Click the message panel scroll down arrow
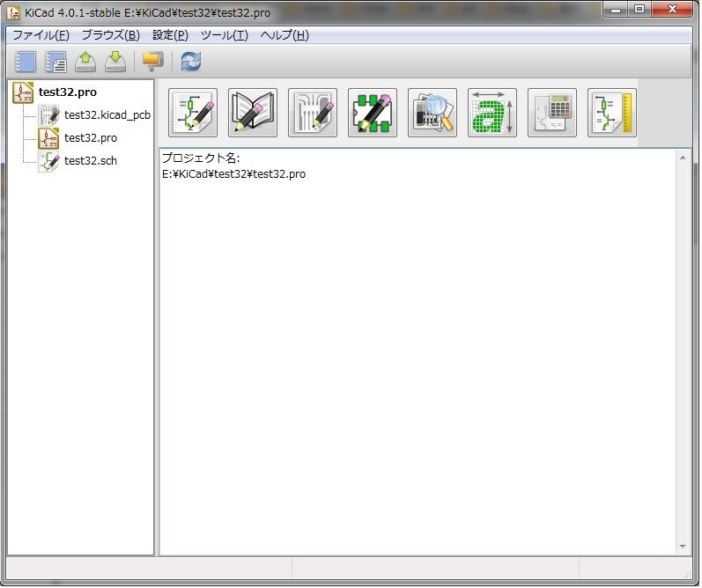702x588 pixels. click(x=683, y=547)
